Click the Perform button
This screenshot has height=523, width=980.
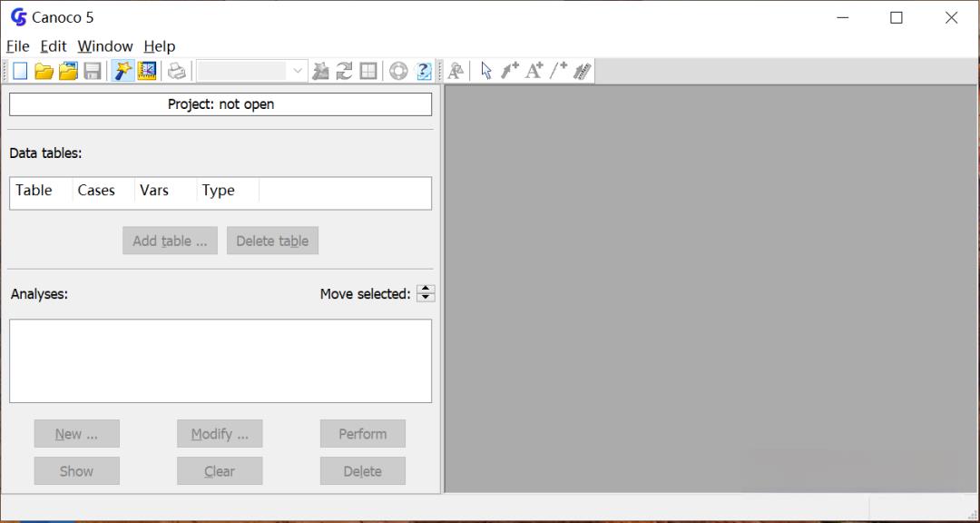[362, 433]
